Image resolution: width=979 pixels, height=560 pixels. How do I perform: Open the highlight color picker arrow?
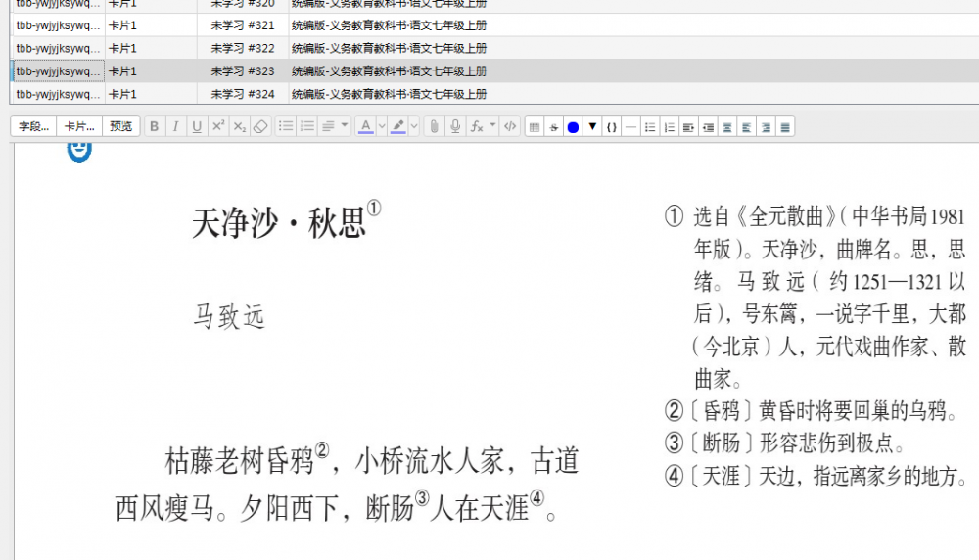(x=414, y=126)
